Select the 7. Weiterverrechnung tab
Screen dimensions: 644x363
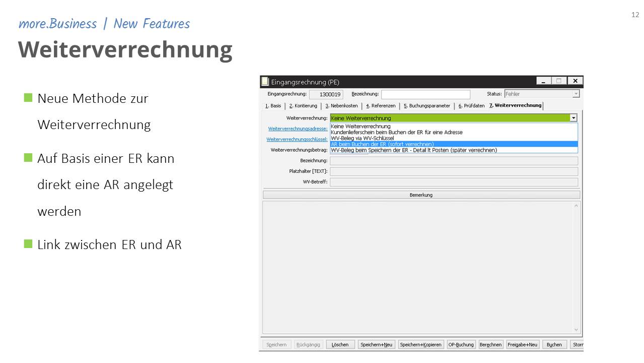pyautogui.click(x=516, y=105)
